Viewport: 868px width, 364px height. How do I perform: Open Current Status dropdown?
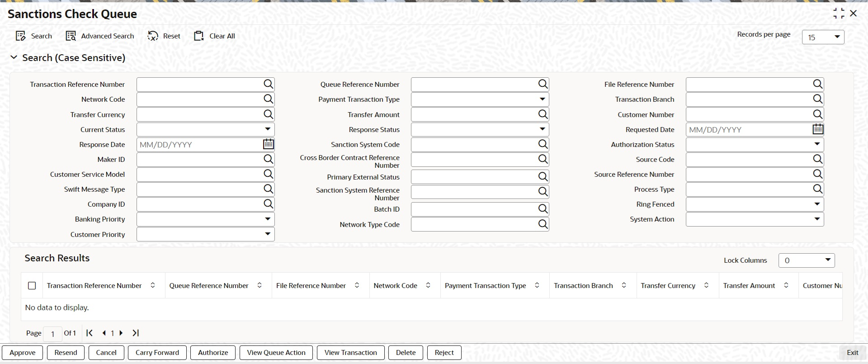coord(205,129)
